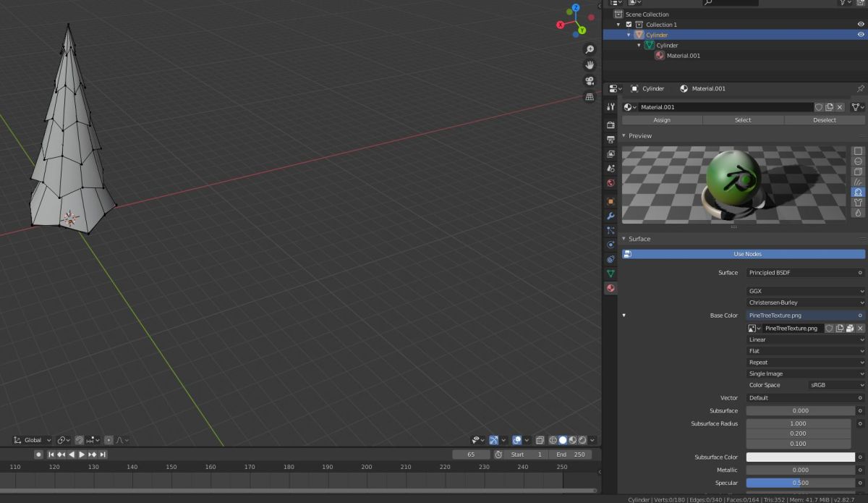Collapse the Surface panel
The height and width of the screenshot is (503, 868).
(624, 239)
